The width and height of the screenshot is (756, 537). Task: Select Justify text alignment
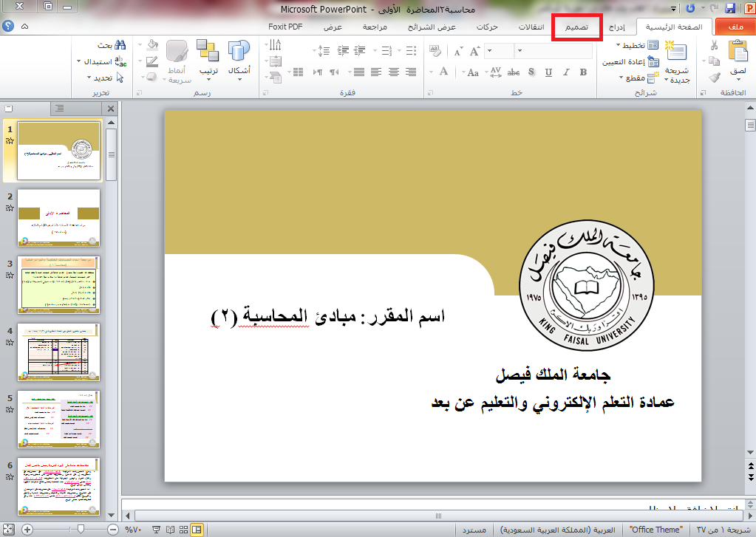point(358,72)
